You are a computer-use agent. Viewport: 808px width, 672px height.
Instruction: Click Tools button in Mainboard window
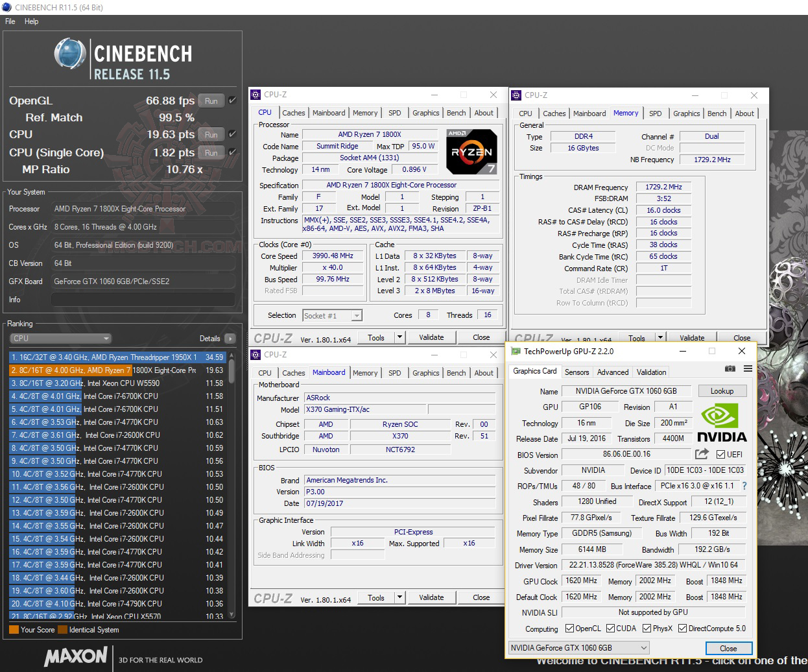tap(376, 597)
